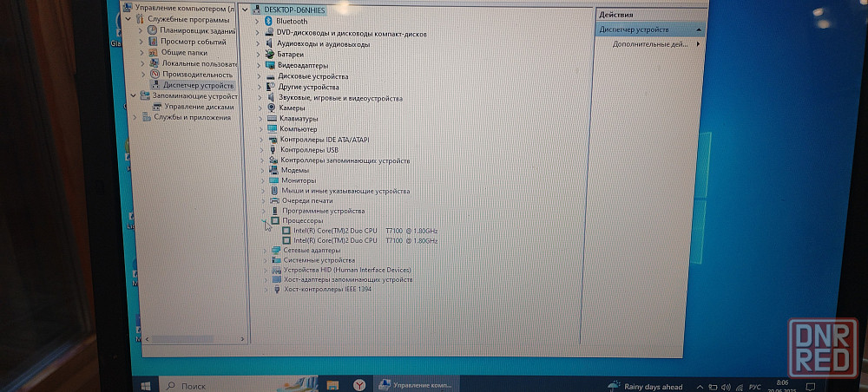
Task: Select Общие папки in left tree
Action: pyautogui.click(x=184, y=53)
